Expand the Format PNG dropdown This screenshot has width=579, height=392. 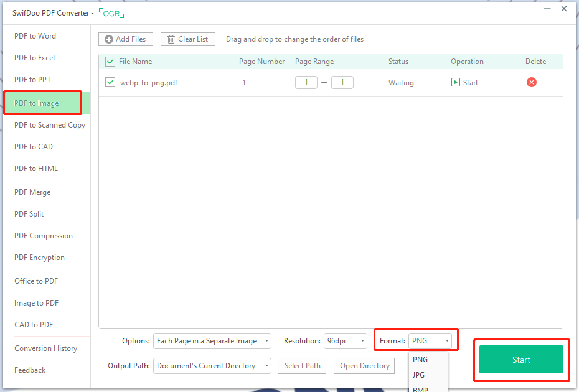click(x=430, y=341)
